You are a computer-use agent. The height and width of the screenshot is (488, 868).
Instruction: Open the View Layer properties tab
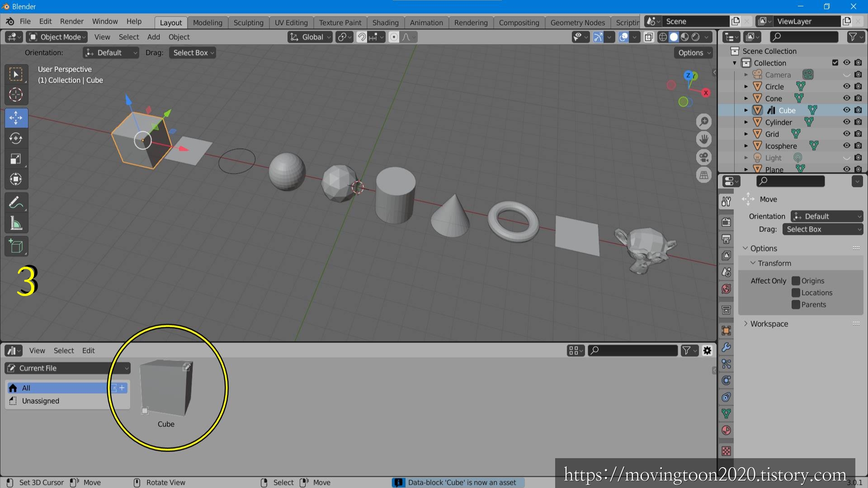(x=726, y=255)
